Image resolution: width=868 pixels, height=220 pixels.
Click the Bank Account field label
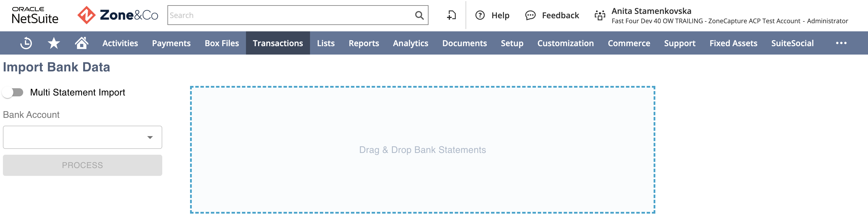(x=31, y=115)
